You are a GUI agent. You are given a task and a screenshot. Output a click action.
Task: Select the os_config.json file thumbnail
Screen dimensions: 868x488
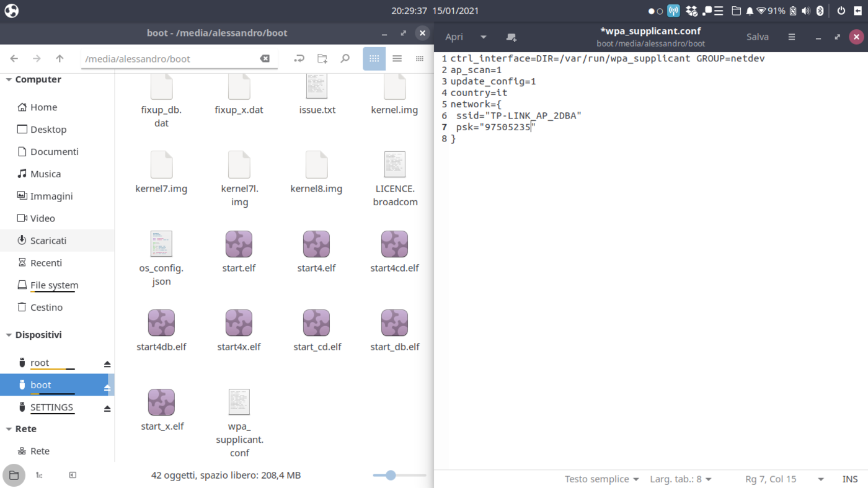coord(161,244)
